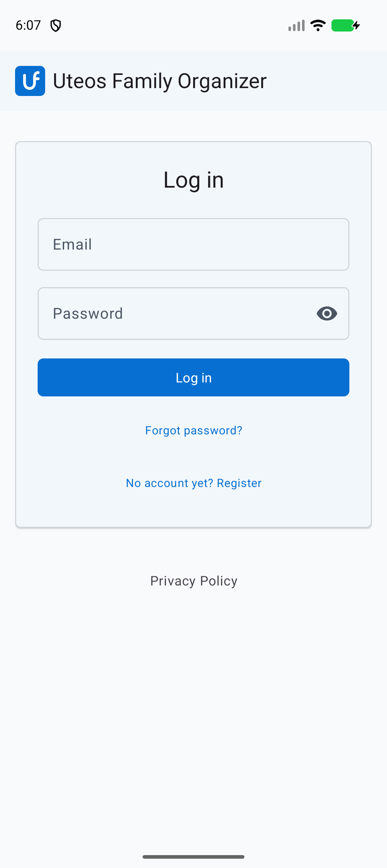The image size is (387, 868).
Task: Open the No account yet? Register link
Action: 193,483
